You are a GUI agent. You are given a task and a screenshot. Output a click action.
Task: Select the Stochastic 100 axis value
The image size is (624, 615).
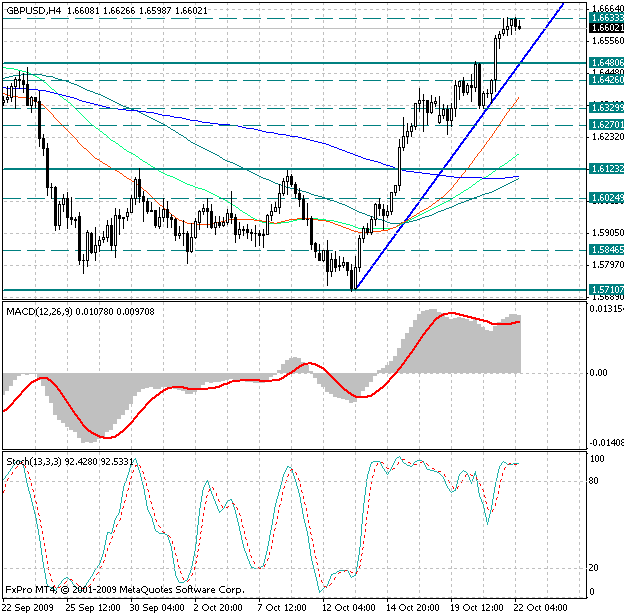coord(597,459)
